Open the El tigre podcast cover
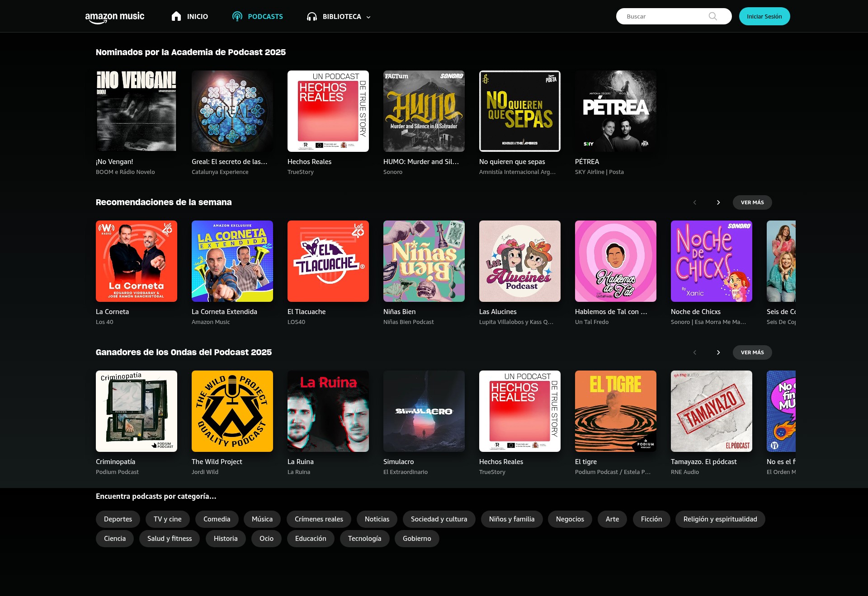 click(x=616, y=411)
